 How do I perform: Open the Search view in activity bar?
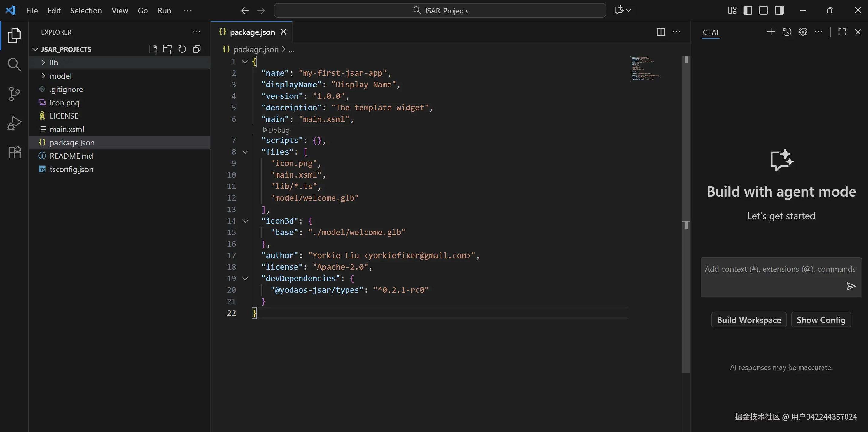pos(14,65)
